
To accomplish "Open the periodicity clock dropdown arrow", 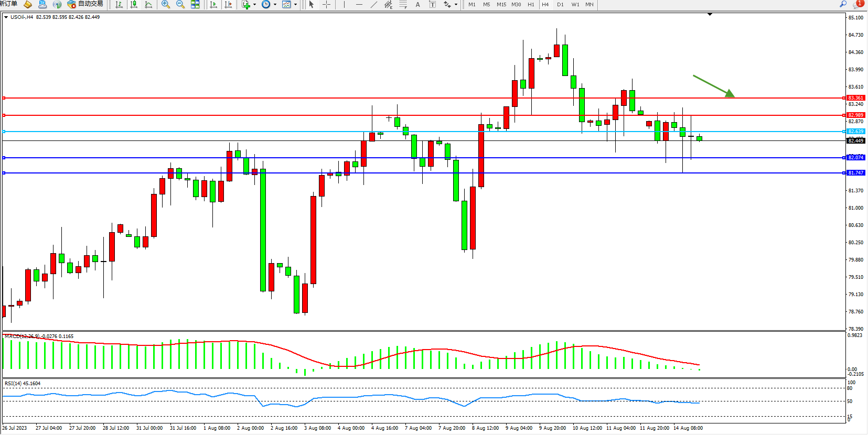I will 275,5.
